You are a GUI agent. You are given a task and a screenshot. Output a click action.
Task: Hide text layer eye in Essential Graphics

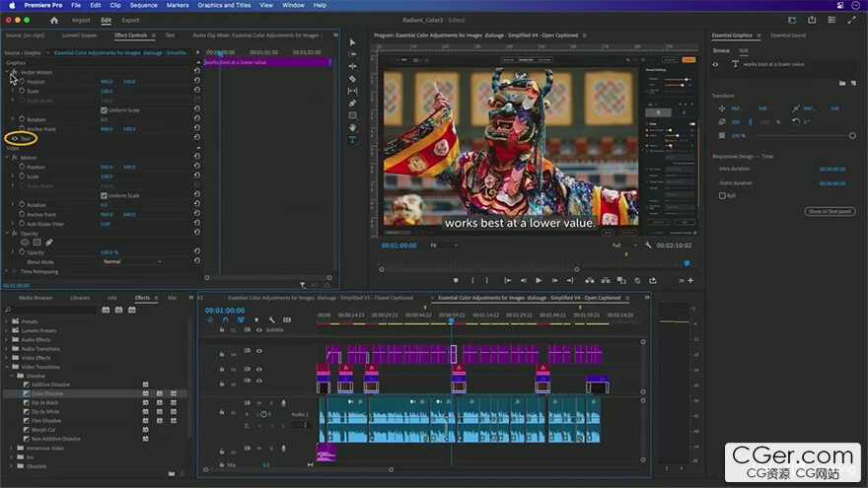715,64
